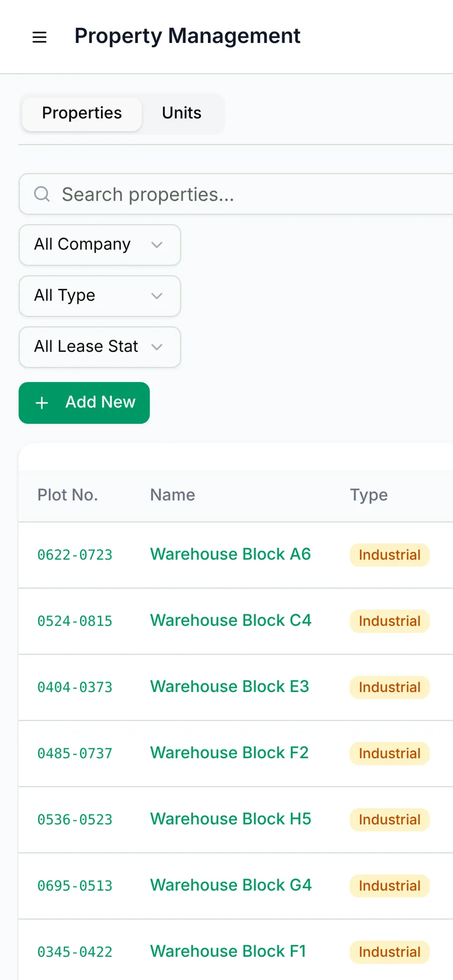
Task: Open the All Lease Stat dropdown
Action: (x=100, y=347)
